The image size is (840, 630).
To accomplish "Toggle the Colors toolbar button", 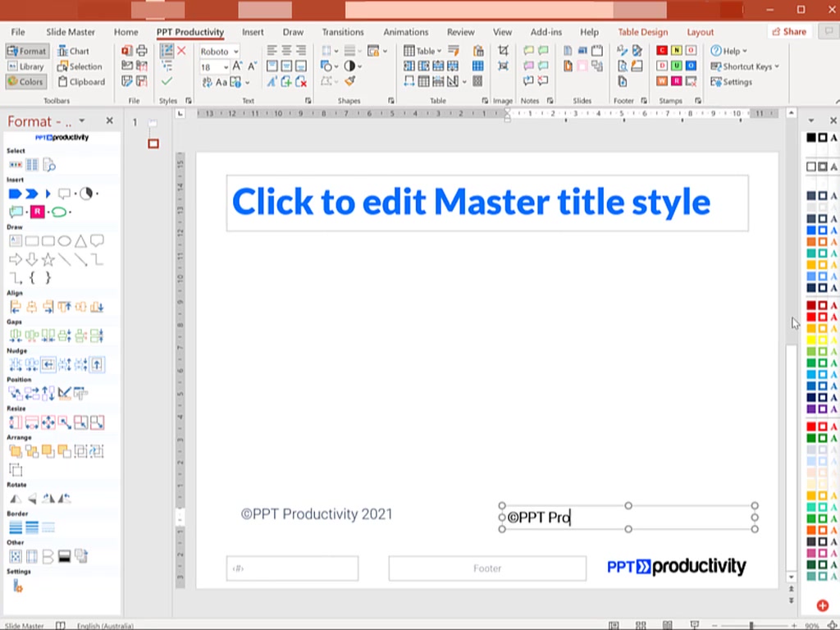I will click(x=25, y=82).
